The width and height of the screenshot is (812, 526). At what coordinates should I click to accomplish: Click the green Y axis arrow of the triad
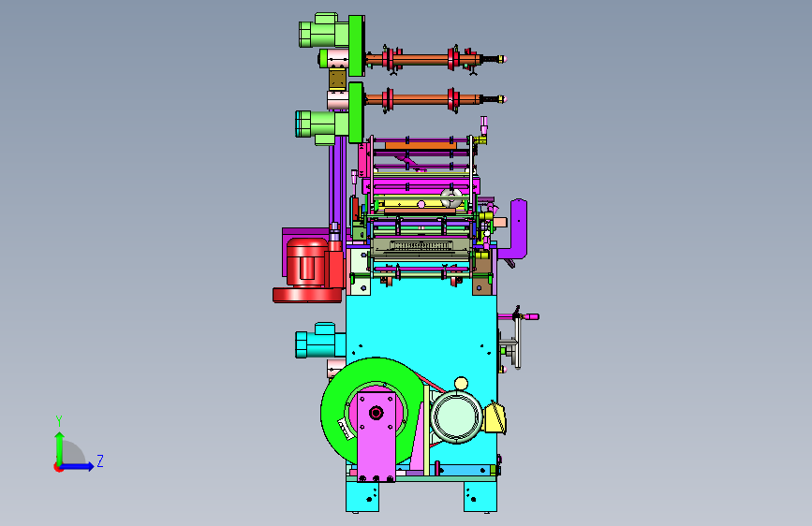(60, 447)
